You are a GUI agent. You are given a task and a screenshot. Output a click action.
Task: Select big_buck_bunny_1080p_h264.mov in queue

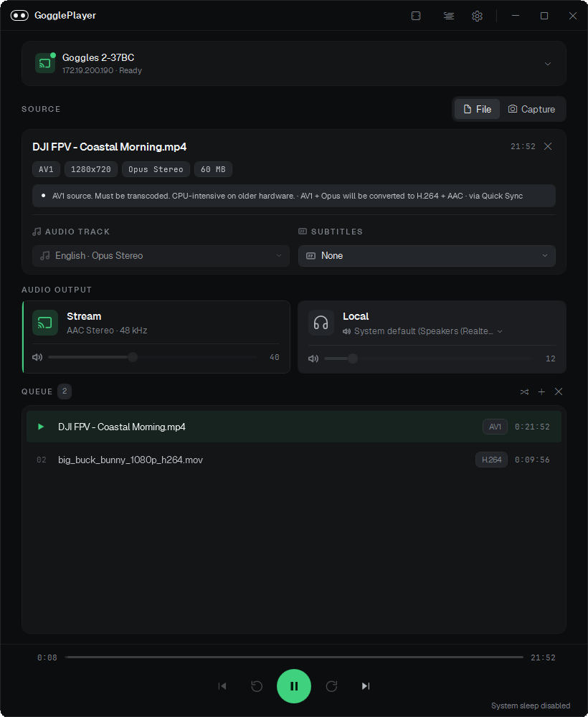[293, 460]
